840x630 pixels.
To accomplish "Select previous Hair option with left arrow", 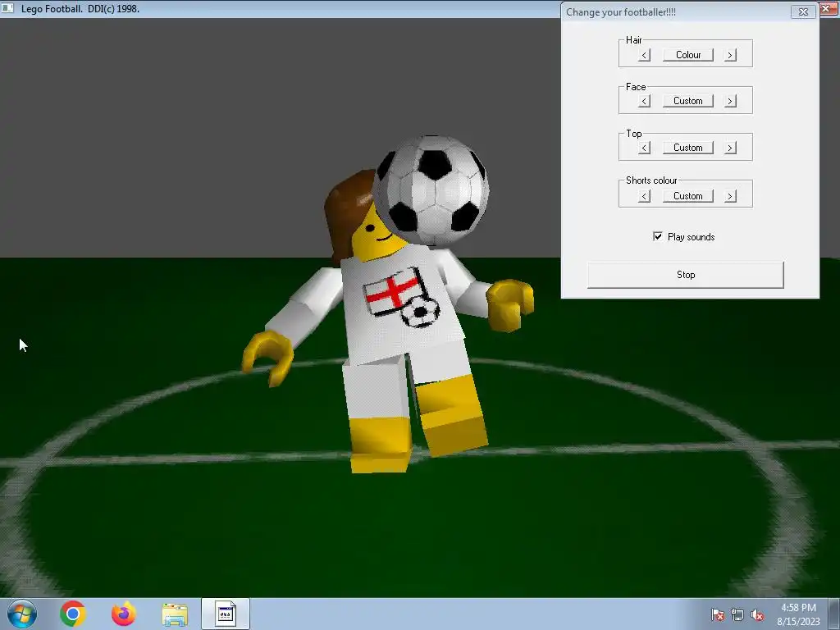I will click(645, 55).
